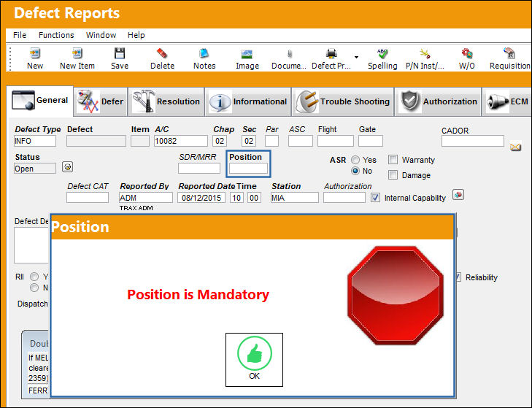
Task: Select the lower RII radio button
Action: (34, 288)
